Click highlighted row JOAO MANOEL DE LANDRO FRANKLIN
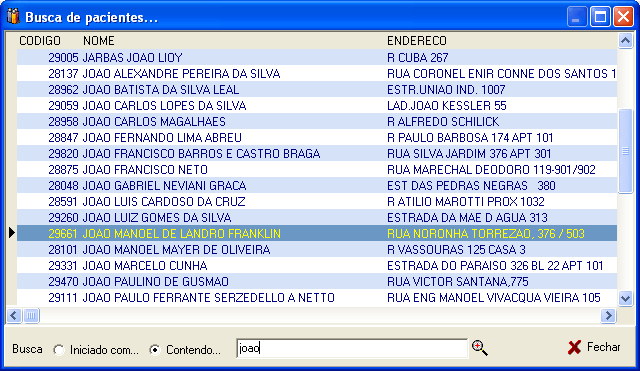Image resolution: width=640 pixels, height=371 pixels. 317,233
